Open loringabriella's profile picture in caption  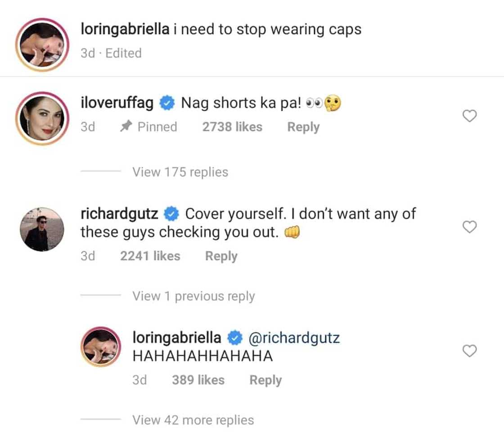point(42,45)
